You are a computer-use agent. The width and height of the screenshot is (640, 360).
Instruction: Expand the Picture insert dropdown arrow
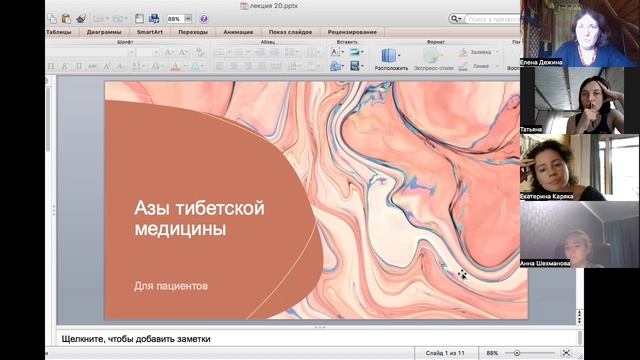[362, 52]
